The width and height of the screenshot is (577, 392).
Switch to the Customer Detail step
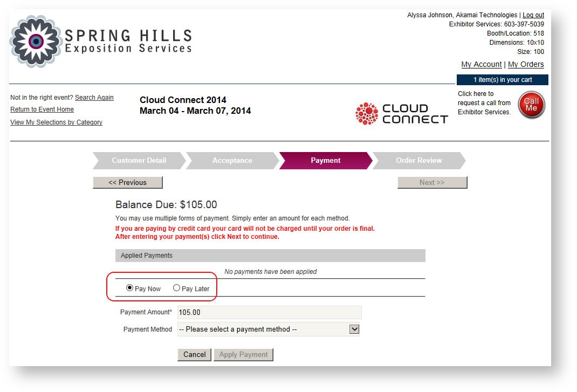[139, 160]
